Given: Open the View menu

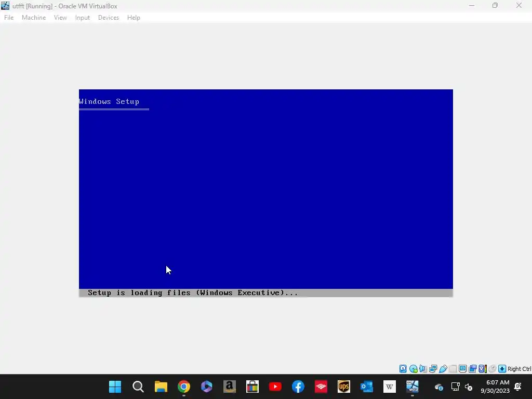Looking at the screenshot, I should [x=60, y=18].
